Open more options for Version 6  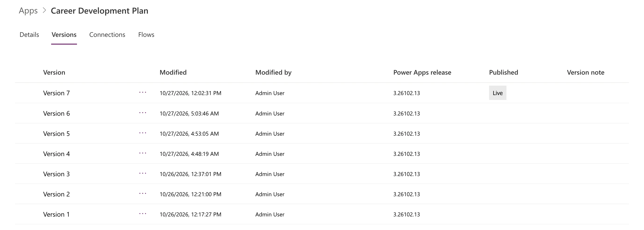[x=143, y=113]
